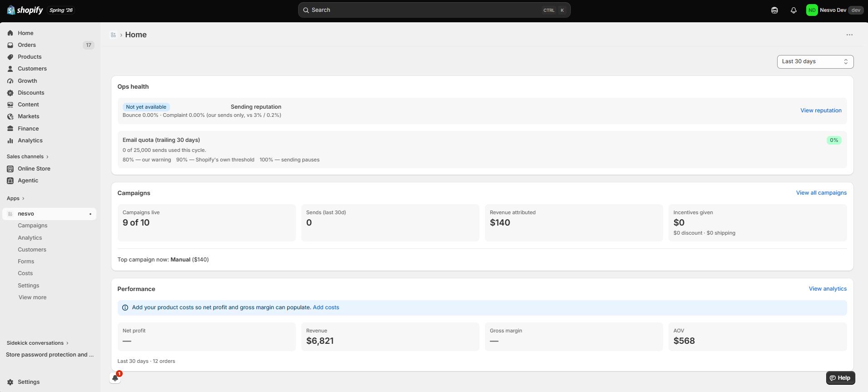Screen dimensions: 868x392
Task: Click View all campaigns link
Action: click(821, 193)
